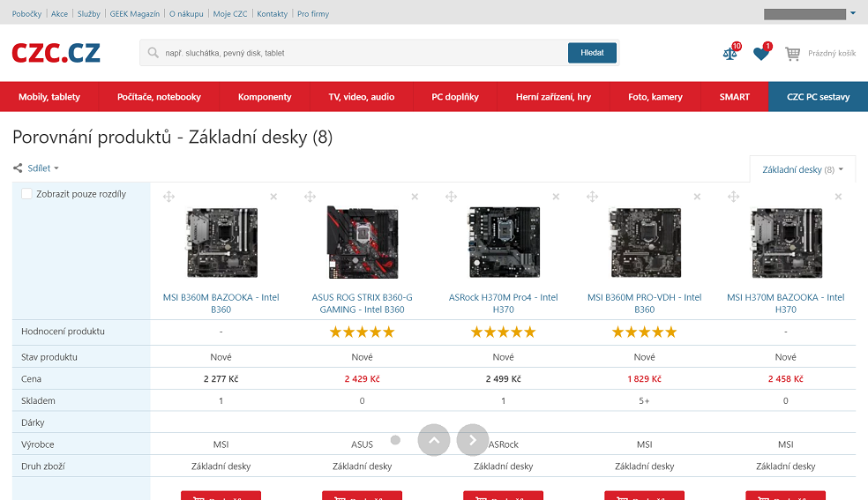Viewport: 868px width, 500px height.
Task: Click the Hodnocení produktu row label
Action: click(64, 332)
